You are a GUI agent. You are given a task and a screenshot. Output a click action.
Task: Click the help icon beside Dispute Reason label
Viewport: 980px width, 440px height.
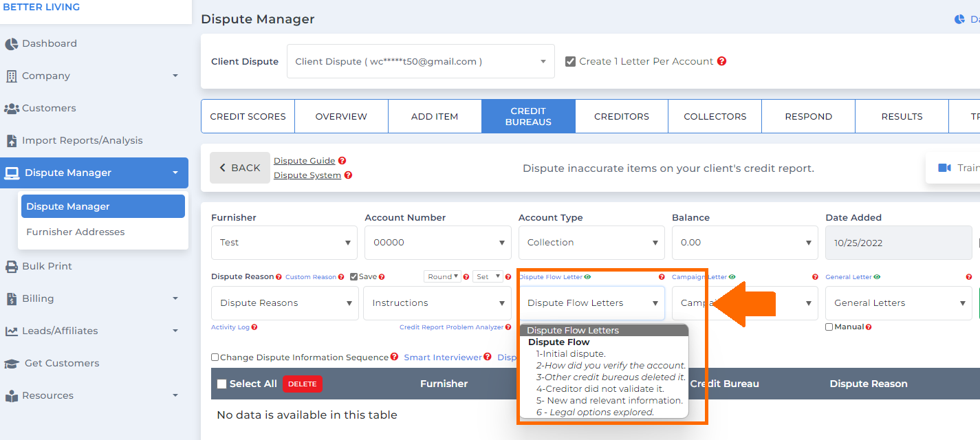pos(279,277)
